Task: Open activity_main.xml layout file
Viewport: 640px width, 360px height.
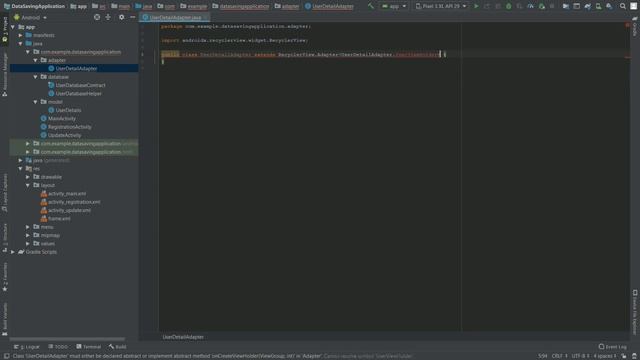Action: pos(67,193)
